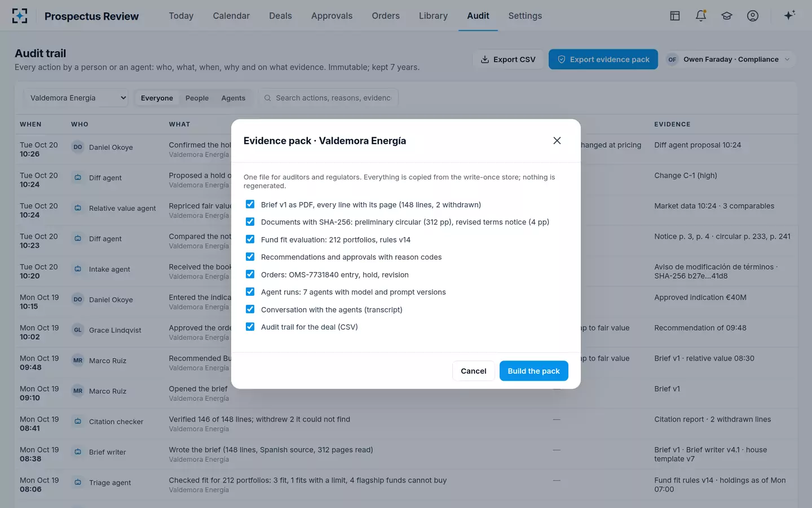Click Export evidence pack button
The image size is (812, 508).
tap(603, 59)
